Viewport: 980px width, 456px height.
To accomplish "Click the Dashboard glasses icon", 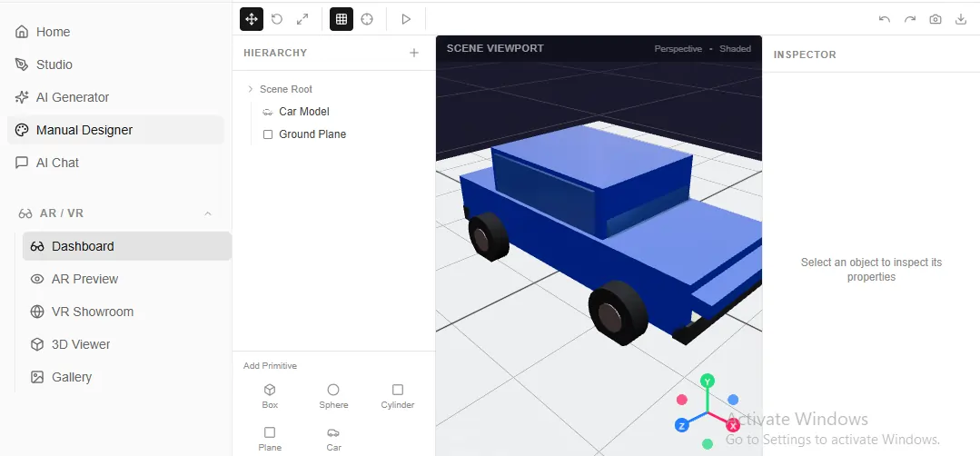I will 37,246.
